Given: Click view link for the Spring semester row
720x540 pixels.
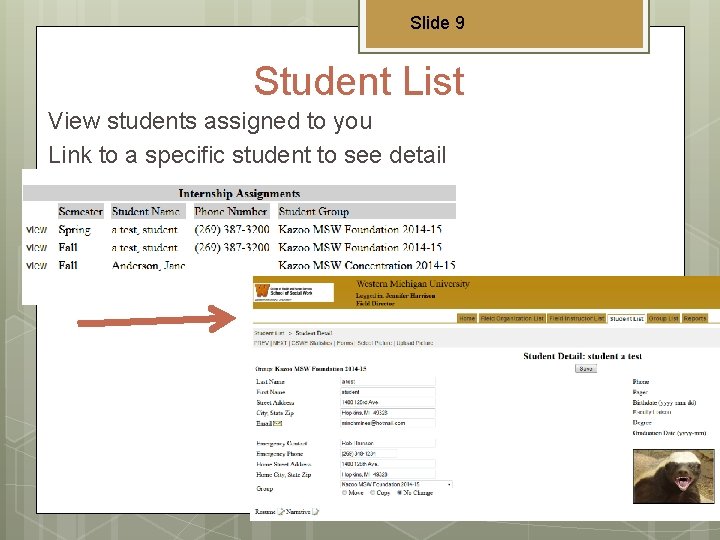Looking at the screenshot, I should (37, 230).
